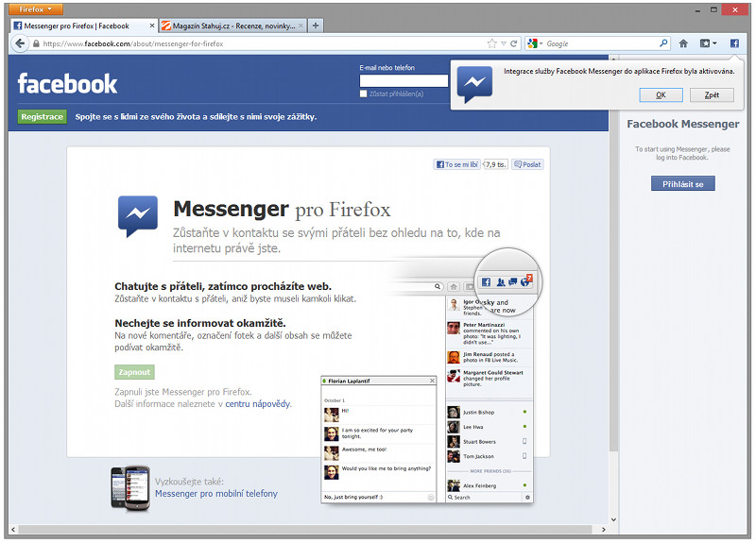Viewport: 756px width, 543px height.
Task: Reload the page with refresh icon
Action: (x=514, y=43)
